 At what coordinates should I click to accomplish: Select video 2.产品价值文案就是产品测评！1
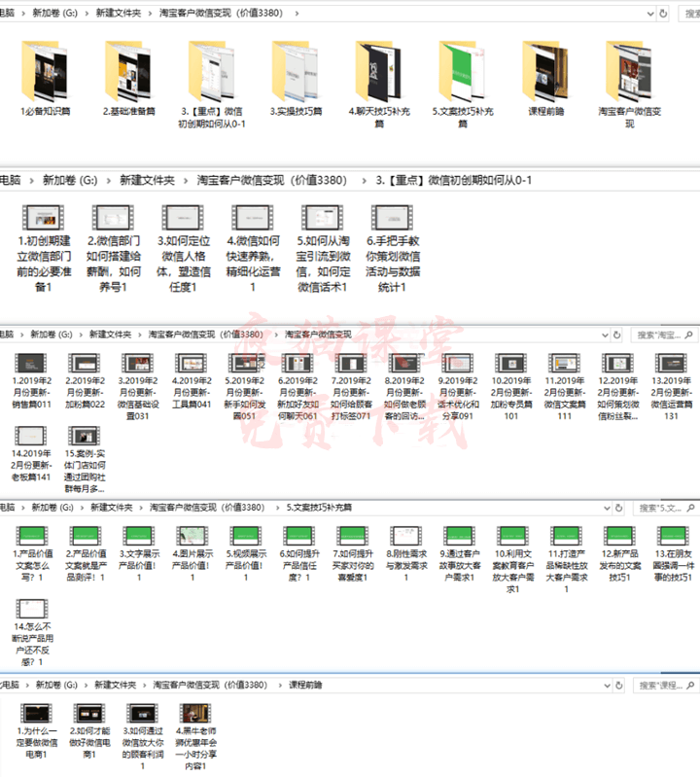[86, 554]
